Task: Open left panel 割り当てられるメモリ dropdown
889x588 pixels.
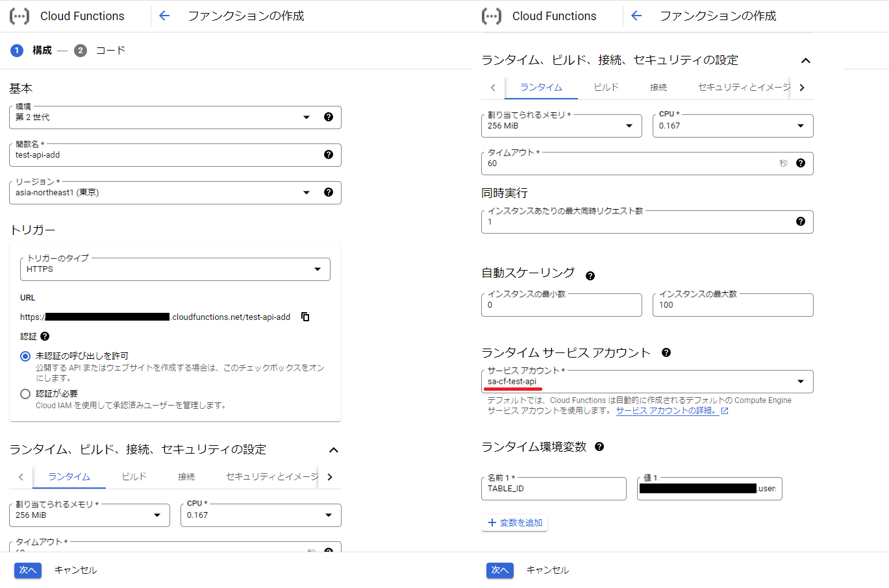Action: pos(90,515)
